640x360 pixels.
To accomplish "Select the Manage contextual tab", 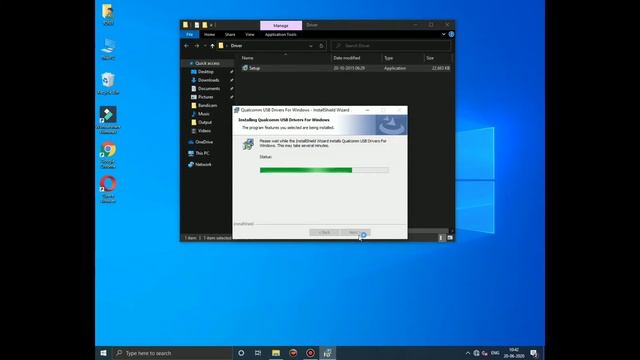I will click(x=281, y=25).
